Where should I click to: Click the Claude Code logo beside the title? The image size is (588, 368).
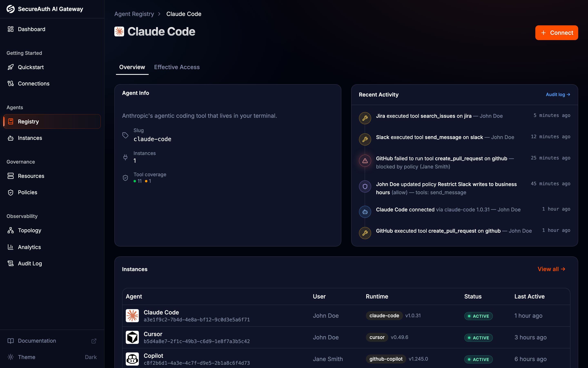point(119,32)
